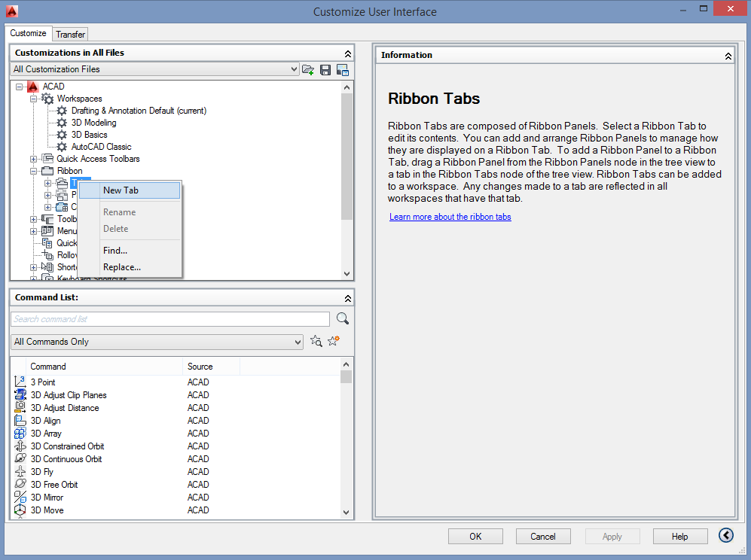Select Find... in the context menu
Viewport: 751px width, 560px height.
click(115, 251)
